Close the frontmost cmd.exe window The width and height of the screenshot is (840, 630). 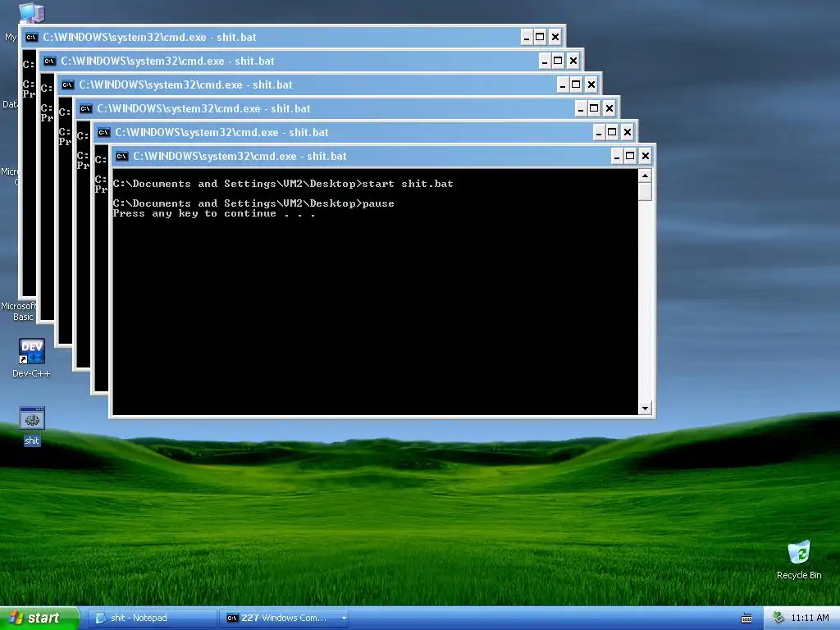[645, 156]
